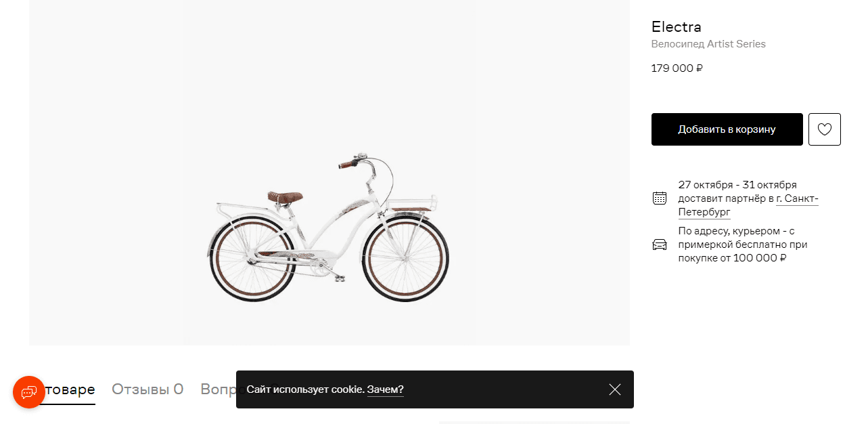Click Велосипед Artist Series product name
Screen dimensions: 868x424
(708, 44)
